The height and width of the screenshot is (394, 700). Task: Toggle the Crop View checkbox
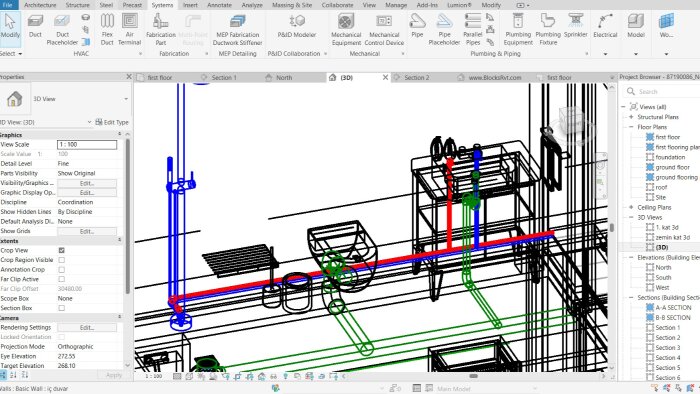[62, 250]
